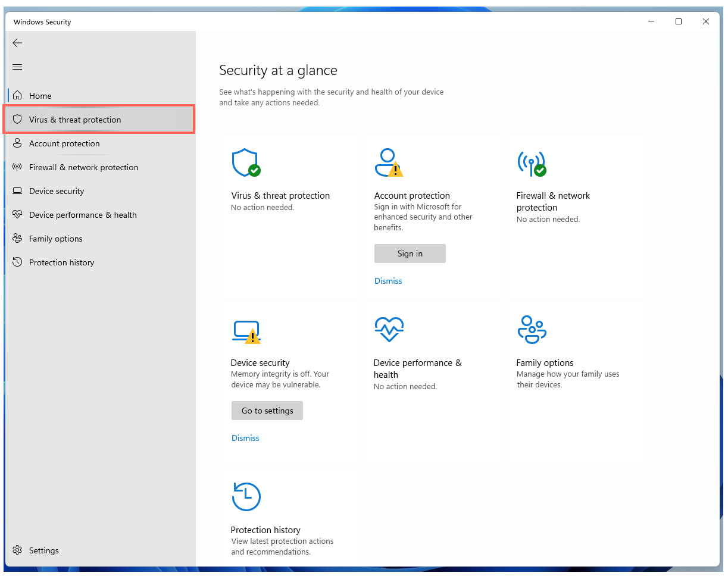
Task: Go to Firewall & network protection in the sidebar
Action: coord(99,167)
